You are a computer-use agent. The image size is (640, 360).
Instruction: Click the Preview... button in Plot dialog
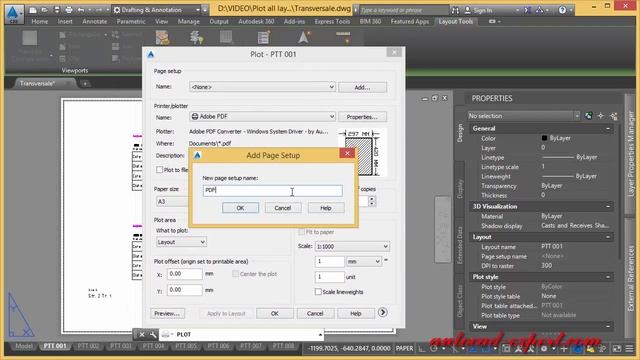click(x=167, y=313)
